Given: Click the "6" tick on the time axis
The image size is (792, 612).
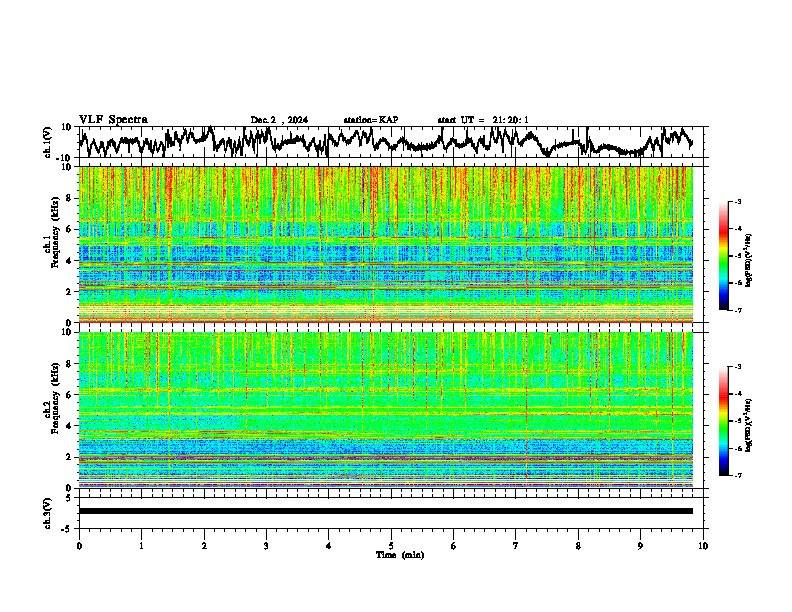Looking at the screenshot, I should coord(454,546).
